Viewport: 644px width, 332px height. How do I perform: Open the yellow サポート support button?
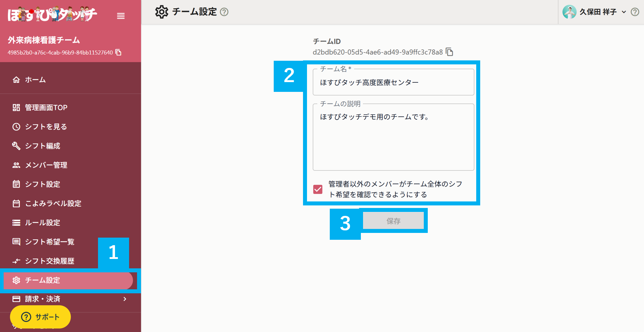[40, 317]
